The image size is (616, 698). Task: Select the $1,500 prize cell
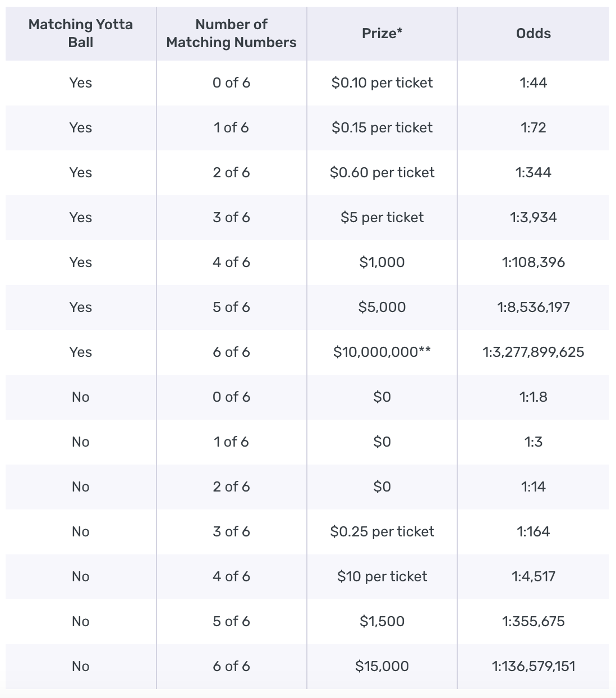(x=382, y=621)
